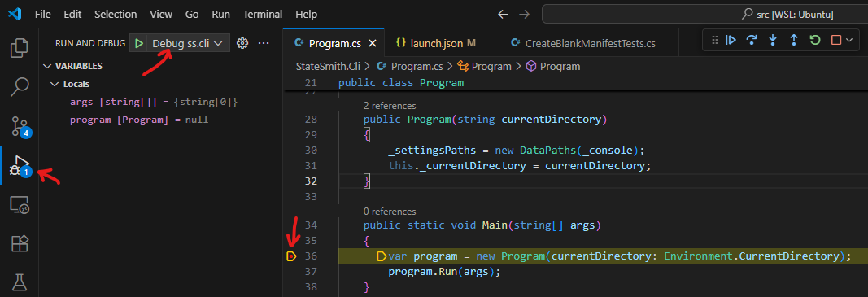Open Source Control view with badge 4
Image resolution: width=868 pixels, height=297 pixels.
[20, 127]
